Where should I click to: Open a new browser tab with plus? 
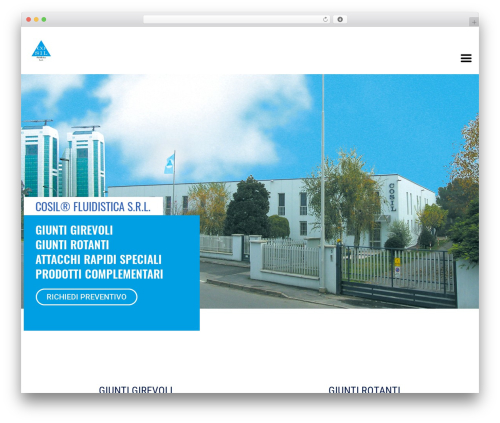tap(474, 22)
